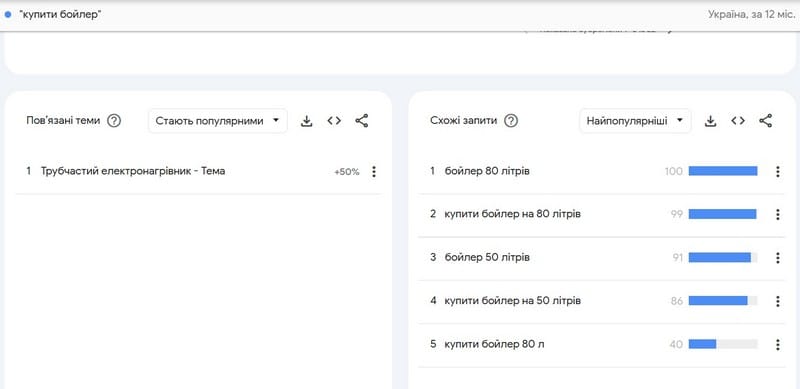This screenshot has height=389, width=800.
Task: Click the blue dot beside "купити бойлер"
Action: (x=8, y=14)
